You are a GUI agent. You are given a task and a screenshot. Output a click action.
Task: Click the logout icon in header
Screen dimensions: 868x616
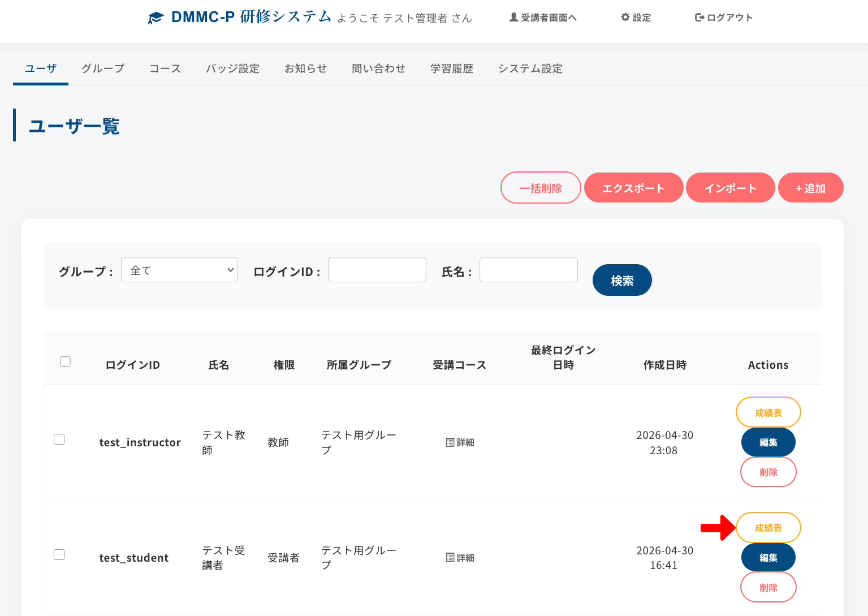point(699,18)
